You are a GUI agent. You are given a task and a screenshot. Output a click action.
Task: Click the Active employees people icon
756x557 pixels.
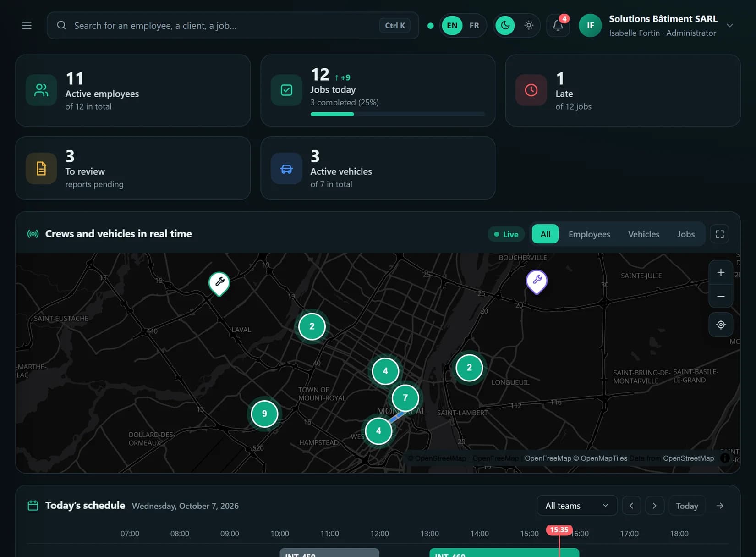coord(41,90)
